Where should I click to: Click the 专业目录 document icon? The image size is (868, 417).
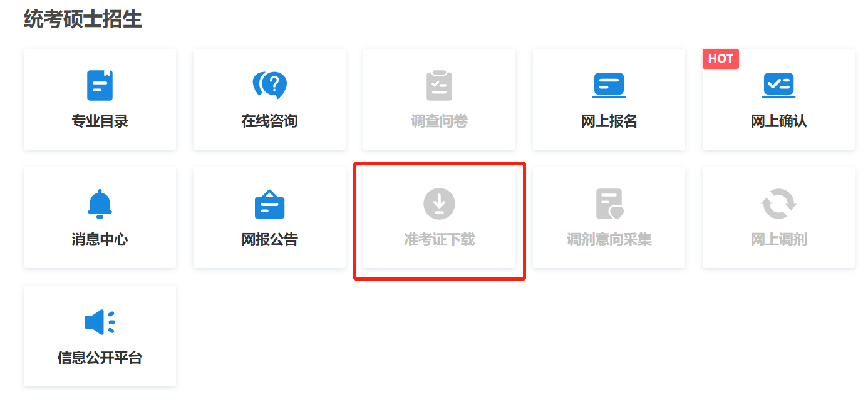(100, 85)
